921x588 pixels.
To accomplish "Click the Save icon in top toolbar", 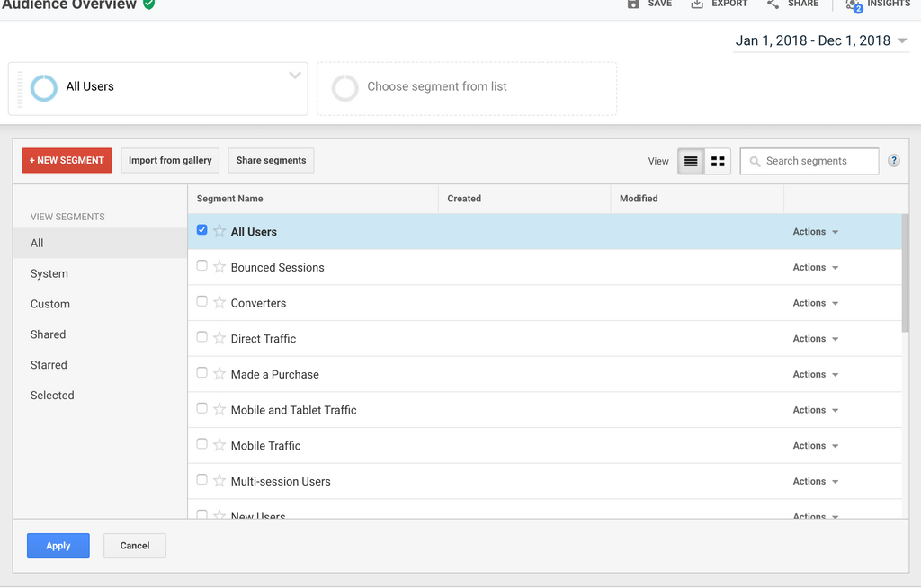I will [633, 4].
